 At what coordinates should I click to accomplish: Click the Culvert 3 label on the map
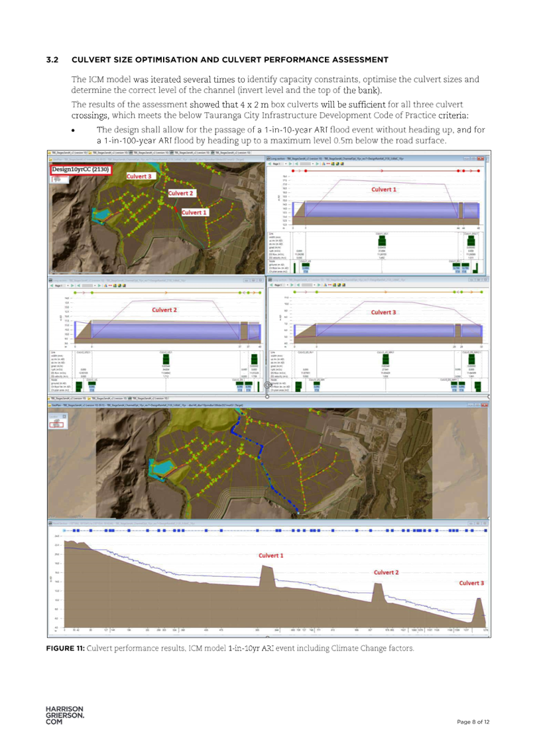pos(141,176)
